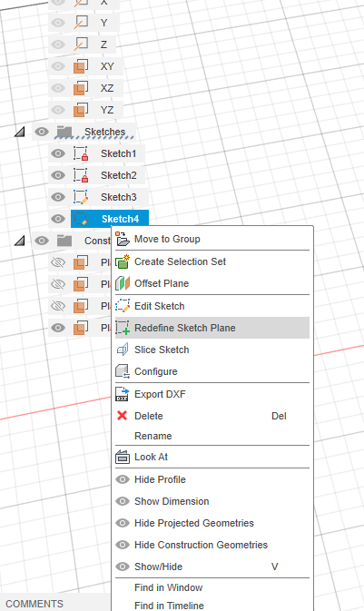364x611 pixels.
Task: Click the Slice Sketch icon
Action: click(x=123, y=350)
